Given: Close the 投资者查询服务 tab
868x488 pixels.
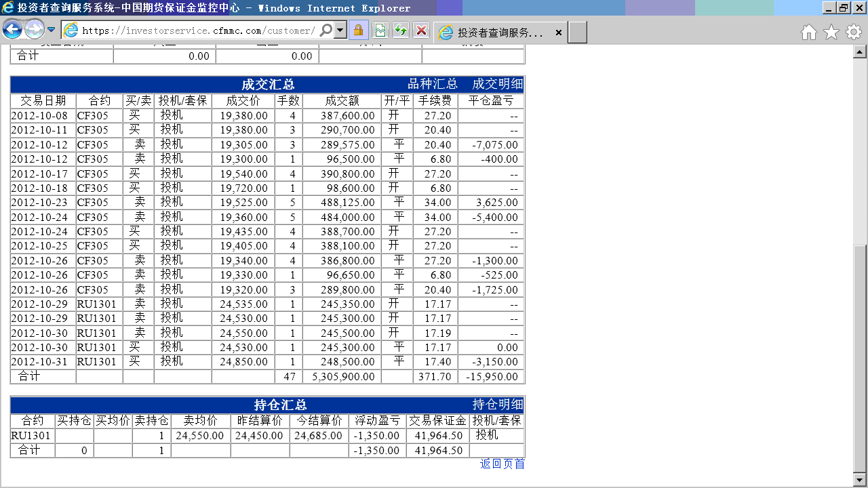Looking at the screenshot, I should click(558, 33).
